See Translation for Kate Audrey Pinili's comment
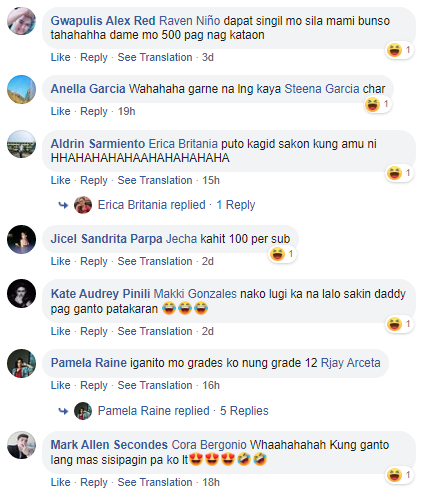This screenshot has width=441, height=492. coord(155,331)
